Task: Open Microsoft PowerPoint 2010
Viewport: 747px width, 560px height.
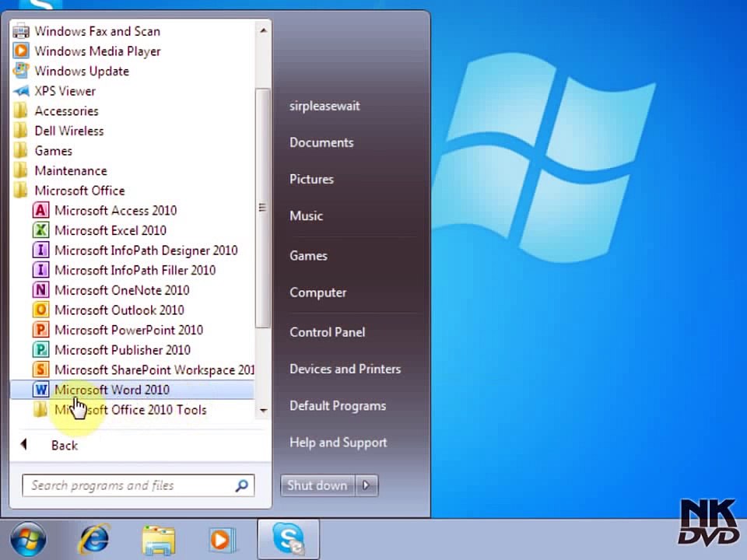Action: (x=132, y=330)
